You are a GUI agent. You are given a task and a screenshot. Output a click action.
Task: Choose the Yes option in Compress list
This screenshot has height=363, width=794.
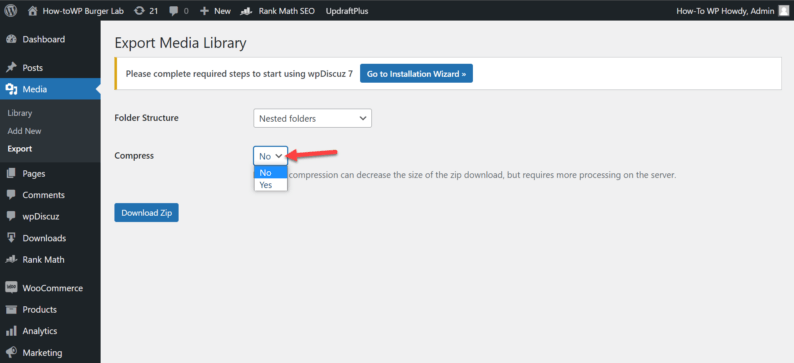[270, 185]
